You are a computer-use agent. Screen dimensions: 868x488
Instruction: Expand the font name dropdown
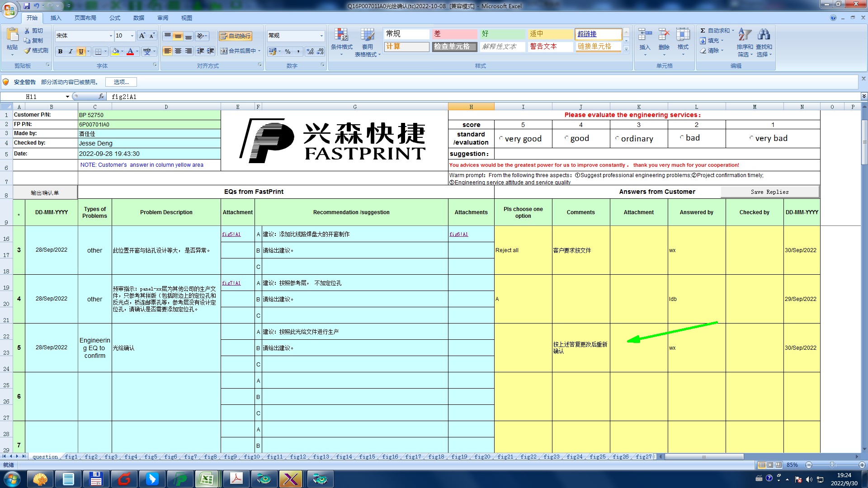point(111,36)
